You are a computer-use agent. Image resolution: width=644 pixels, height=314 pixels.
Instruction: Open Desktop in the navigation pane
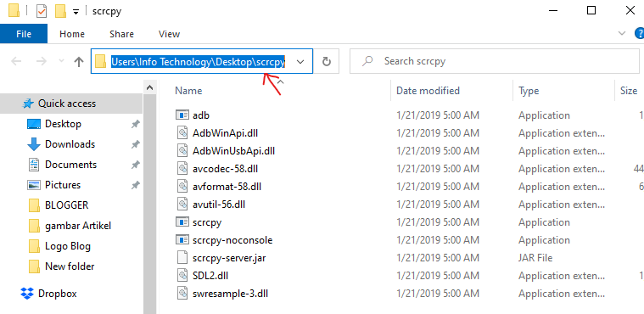click(63, 124)
